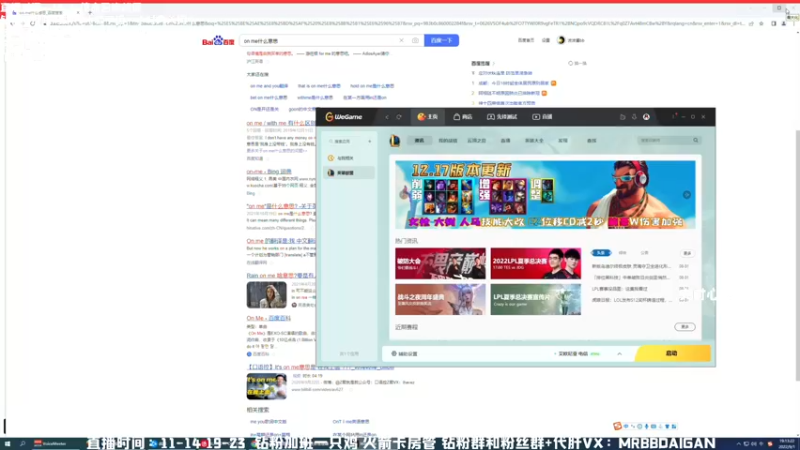
Task: Open the LPL夏季总决赛宣传片 thumbnail
Action: (x=536, y=299)
